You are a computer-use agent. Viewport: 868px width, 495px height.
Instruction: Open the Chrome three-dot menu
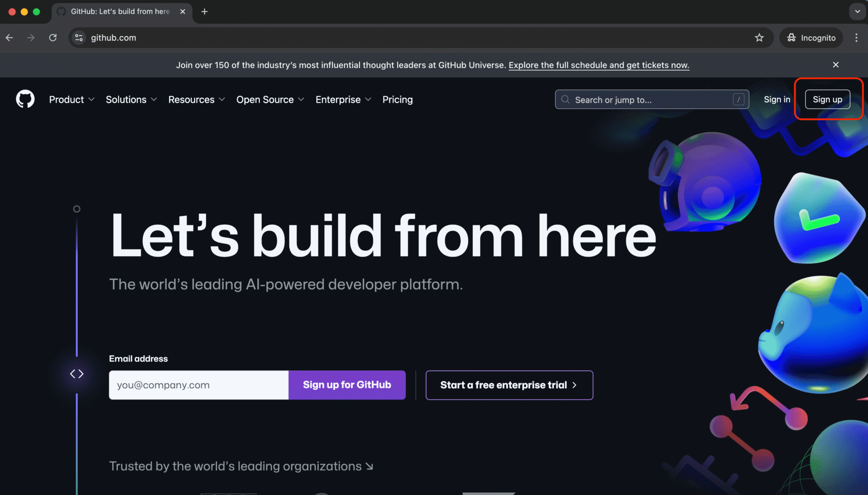(x=856, y=38)
